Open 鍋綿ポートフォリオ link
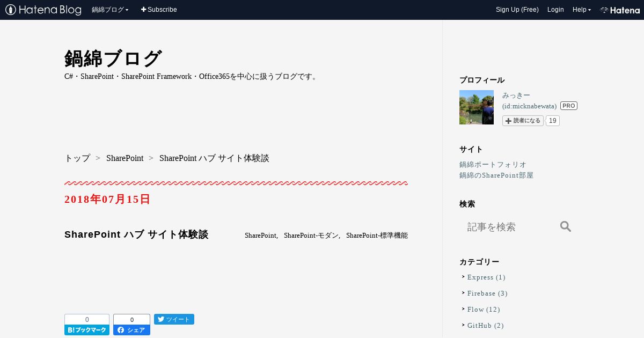 (x=493, y=165)
